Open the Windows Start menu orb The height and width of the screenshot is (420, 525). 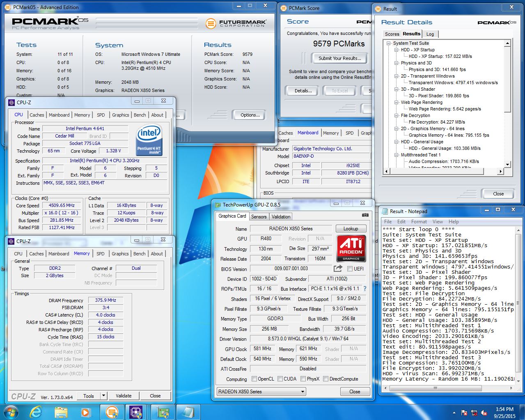(10, 412)
